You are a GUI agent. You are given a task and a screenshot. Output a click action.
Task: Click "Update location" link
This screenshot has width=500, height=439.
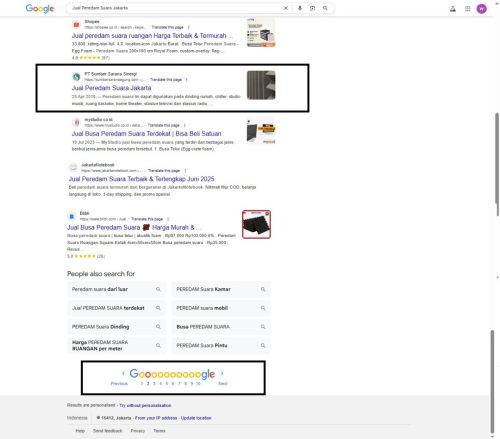click(196, 418)
